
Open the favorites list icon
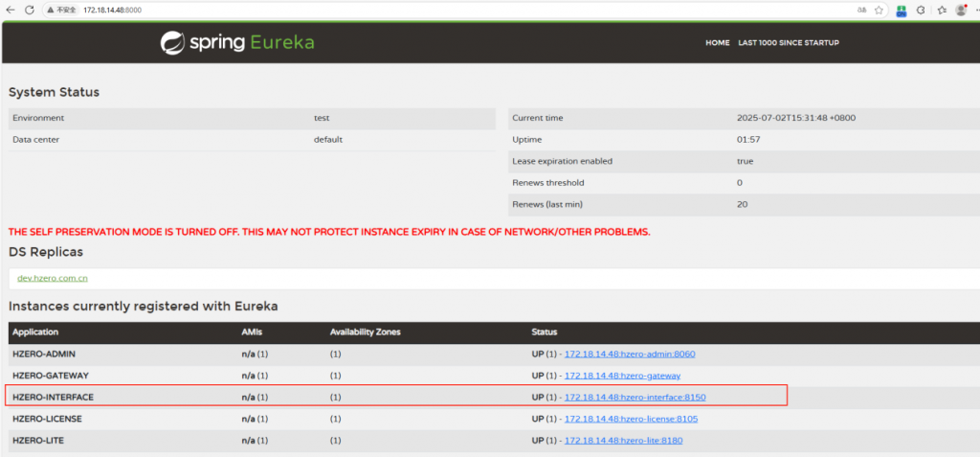click(x=942, y=10)
